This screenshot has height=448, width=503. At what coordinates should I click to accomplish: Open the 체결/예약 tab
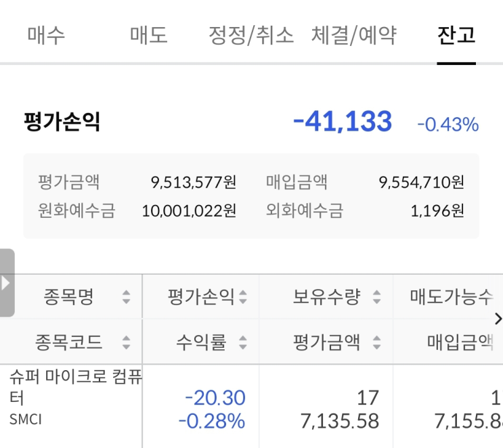coord(354,35)
